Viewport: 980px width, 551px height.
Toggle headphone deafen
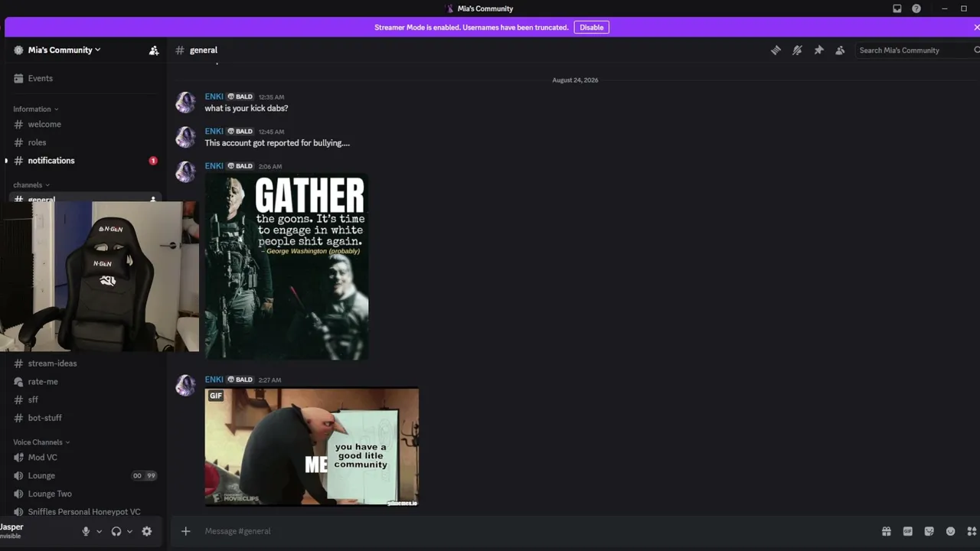[116, 531]
